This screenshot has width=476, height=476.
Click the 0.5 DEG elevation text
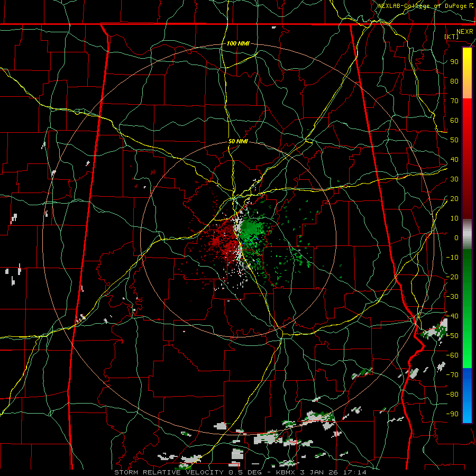tap(244, 472)
